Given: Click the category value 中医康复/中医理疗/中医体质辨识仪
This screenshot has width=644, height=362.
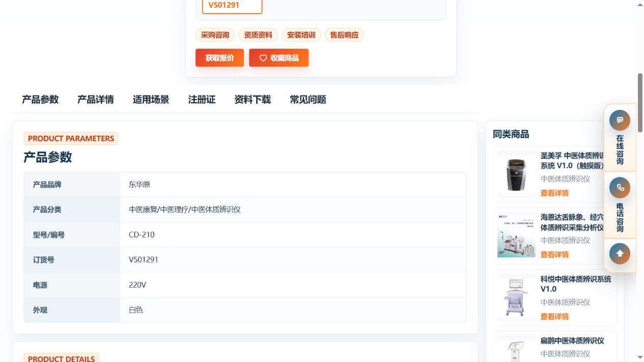Looking at the screenshot, I should [x=185, y=209].
